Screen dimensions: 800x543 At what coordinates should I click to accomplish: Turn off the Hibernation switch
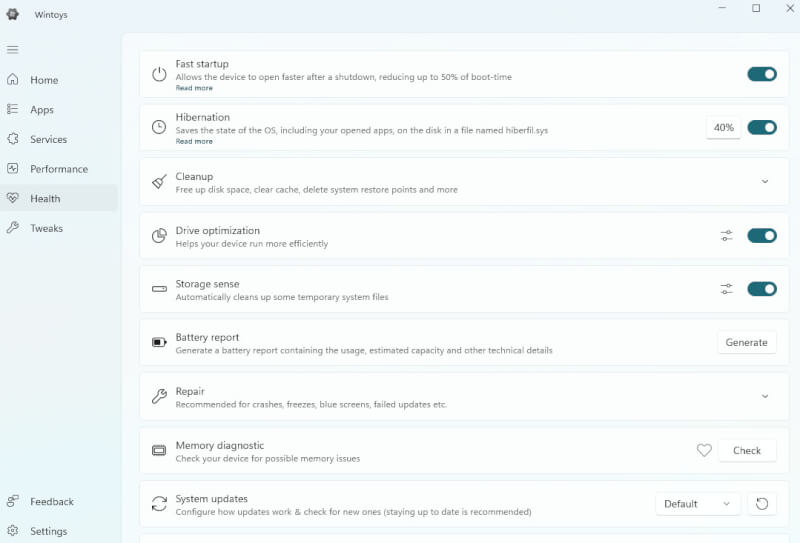[x=761, y=128]
